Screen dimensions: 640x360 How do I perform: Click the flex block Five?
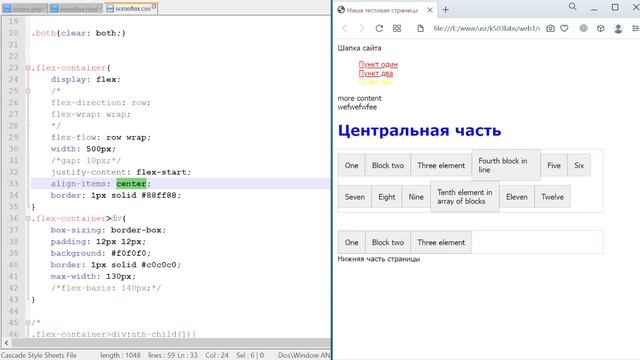tap(554, 165)
